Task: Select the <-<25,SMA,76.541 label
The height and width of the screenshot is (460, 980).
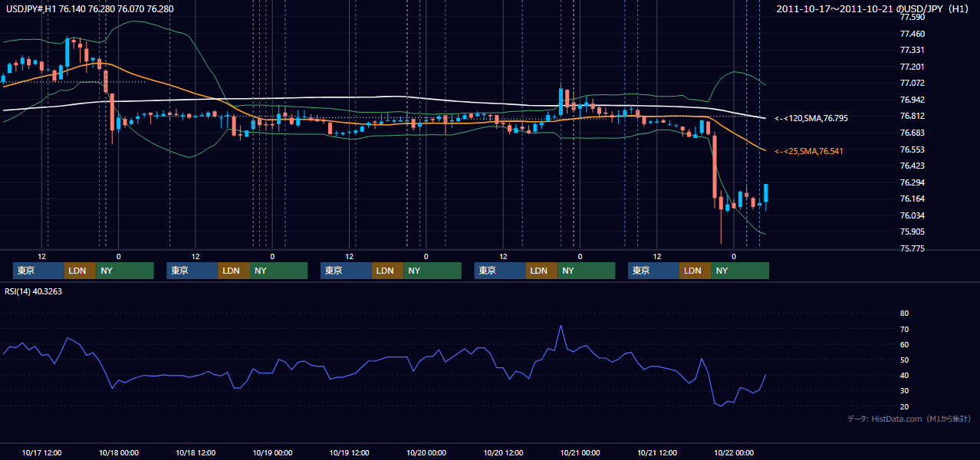Action: tap(810, 152)
